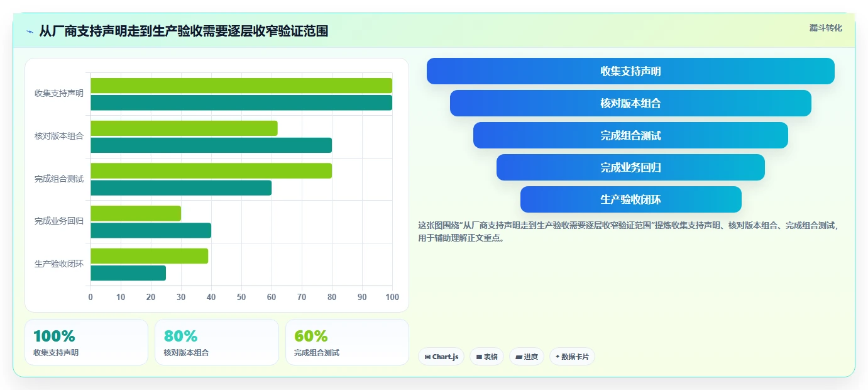The width and height of the screenshot is (868, 390).
Task: Click the x-axis tick label 0
Action: click(91, 297)
